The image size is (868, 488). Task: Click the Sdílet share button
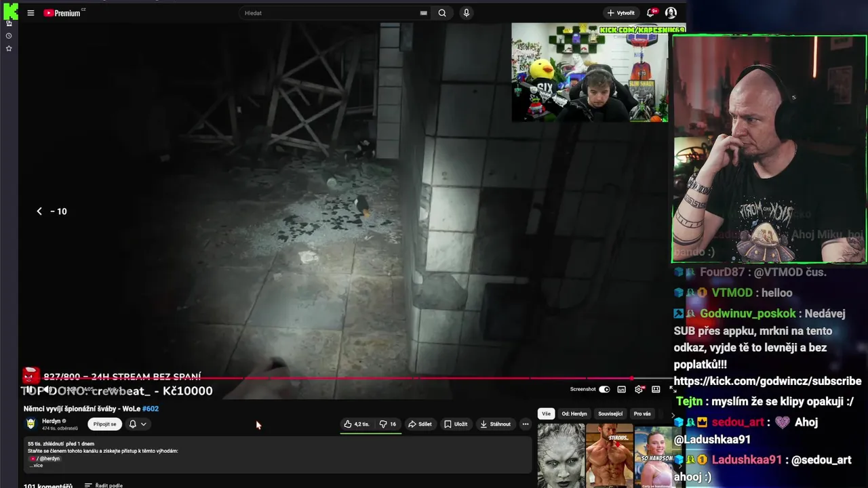pyautogui.click(x=420, y=424)
